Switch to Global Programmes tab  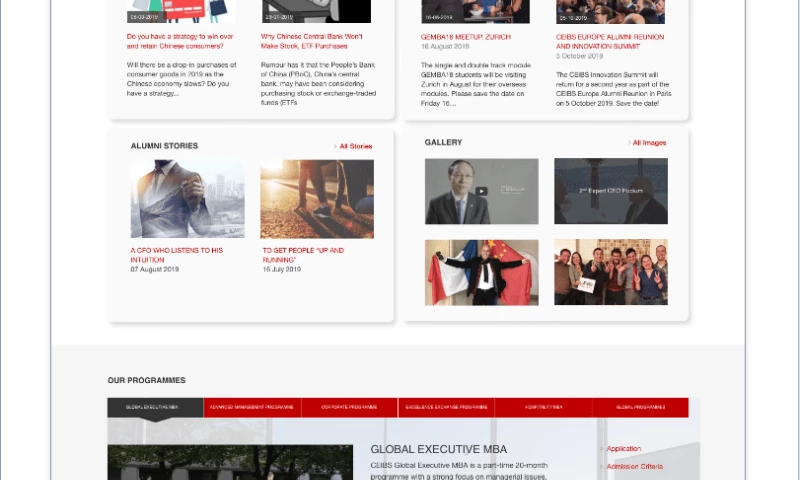click(x=640, y=408)
